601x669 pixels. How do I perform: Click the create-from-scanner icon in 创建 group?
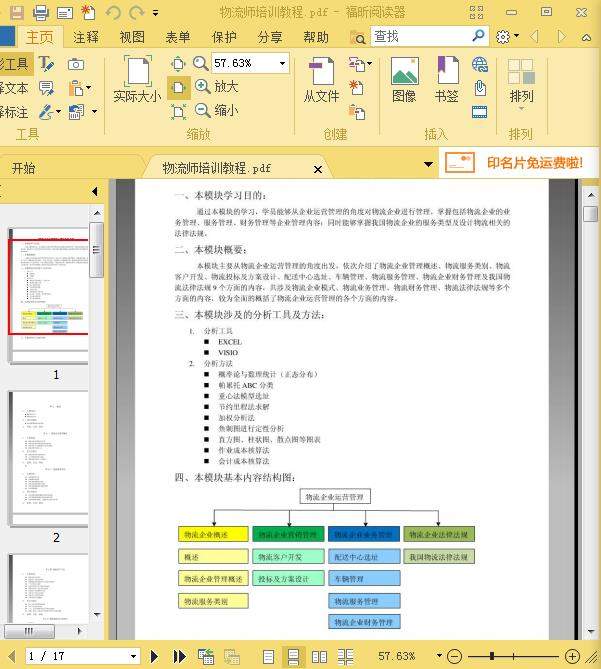pyautogui.click(x=357, y=64)
